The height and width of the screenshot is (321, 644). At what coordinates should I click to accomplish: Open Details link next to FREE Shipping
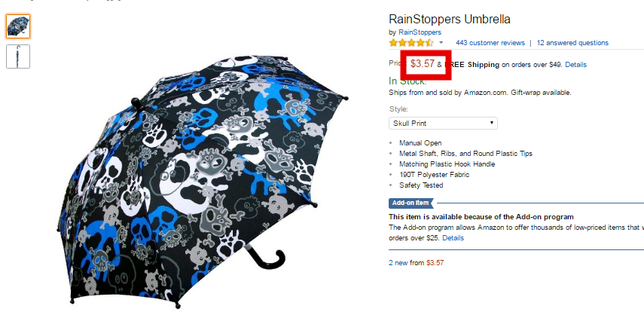point(575,65)
